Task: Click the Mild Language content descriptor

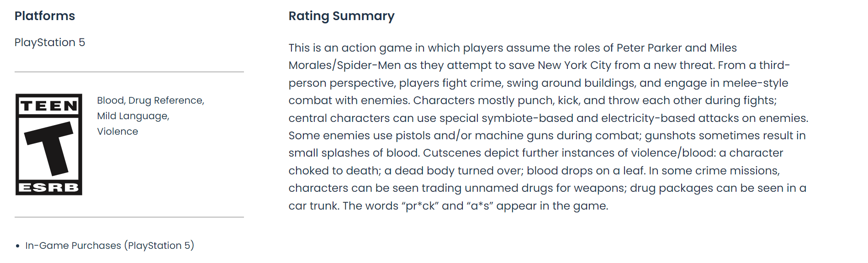Action: 133,116
